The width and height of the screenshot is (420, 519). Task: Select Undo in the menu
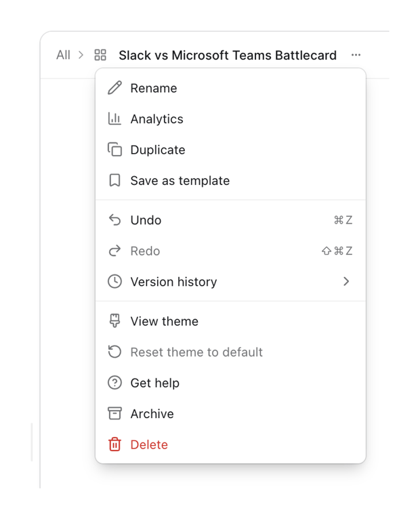pyautogui.click(x=230, y=220)
